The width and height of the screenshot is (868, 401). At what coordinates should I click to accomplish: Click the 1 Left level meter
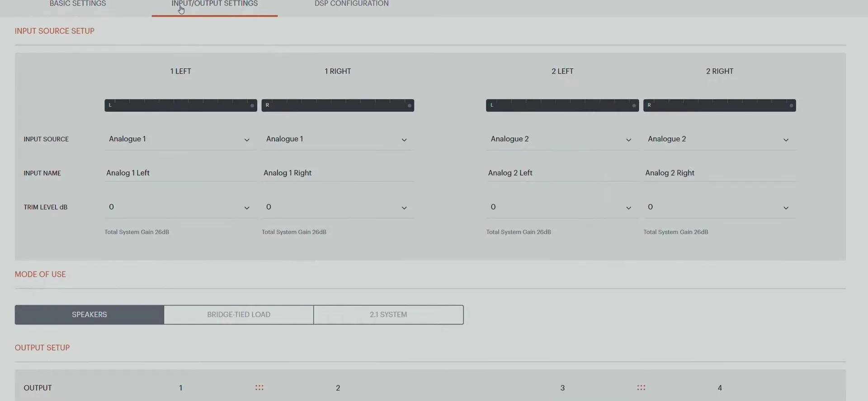coord(181,105)
